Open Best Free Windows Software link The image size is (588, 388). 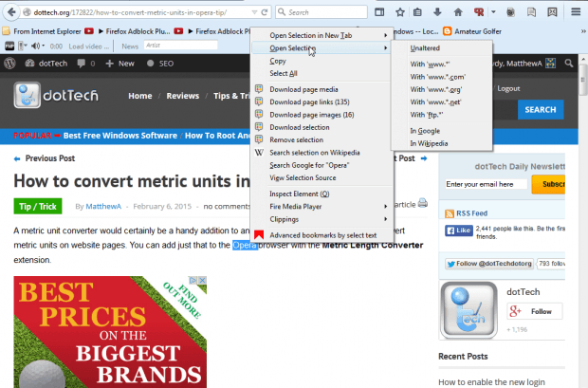[120, 136]
